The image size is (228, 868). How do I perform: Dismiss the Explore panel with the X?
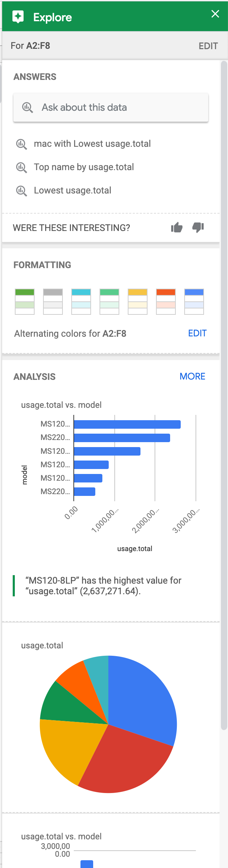coord(215,14)
